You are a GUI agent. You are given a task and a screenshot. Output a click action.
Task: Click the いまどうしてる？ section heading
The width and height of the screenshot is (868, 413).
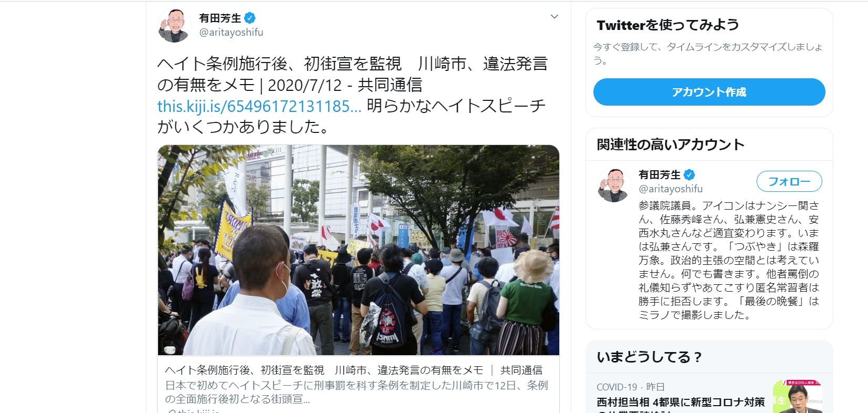[650, 357]
